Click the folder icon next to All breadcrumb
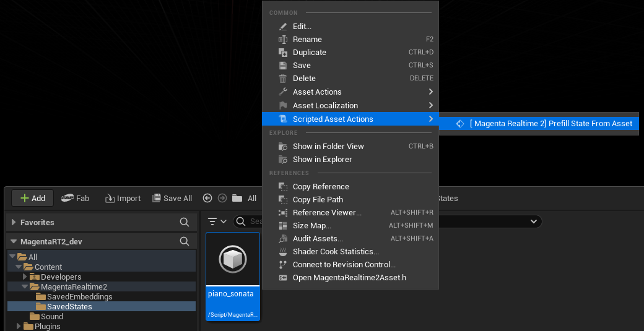644x331 pixels. coord(237,199)
